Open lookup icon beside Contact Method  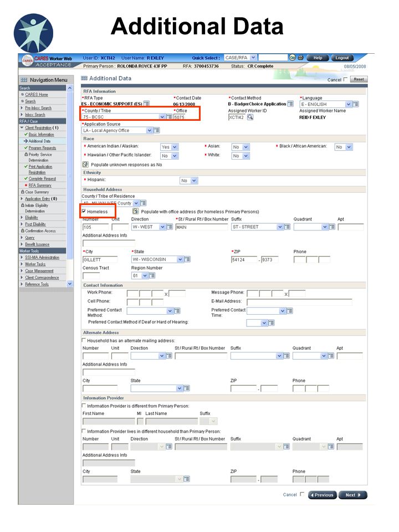point(290,104)
